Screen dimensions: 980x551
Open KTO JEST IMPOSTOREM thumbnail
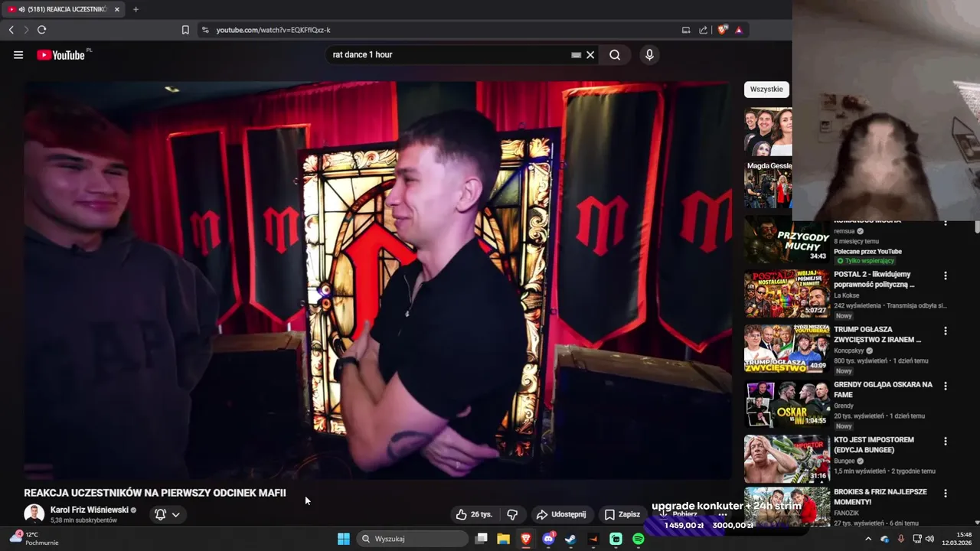786,459
